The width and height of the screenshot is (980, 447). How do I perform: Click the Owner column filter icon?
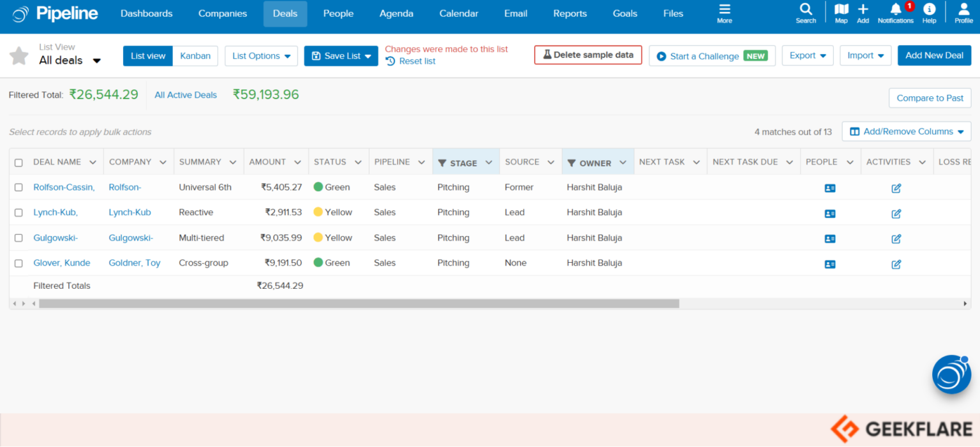click(x=572, y=163)
